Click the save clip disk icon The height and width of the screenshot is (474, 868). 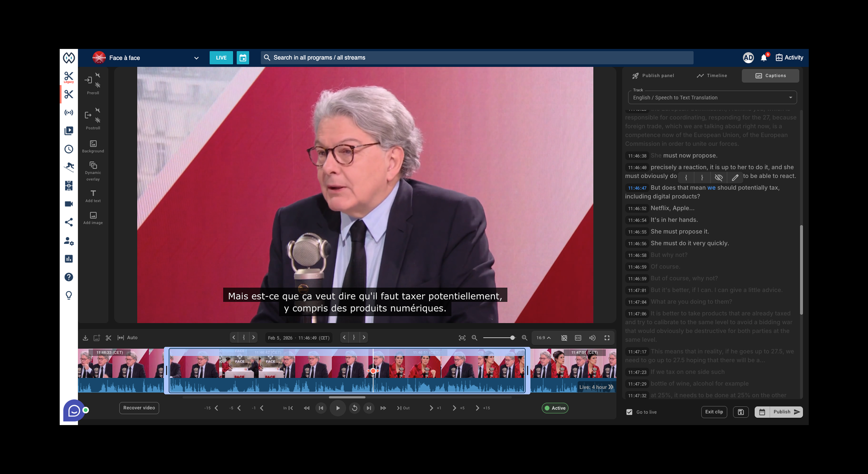[x=741, y=412]
